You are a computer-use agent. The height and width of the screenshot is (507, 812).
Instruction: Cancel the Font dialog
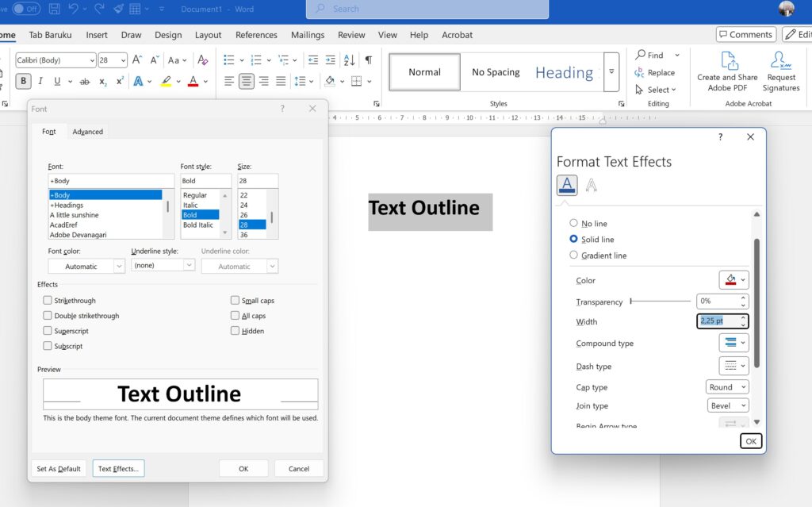299,468
